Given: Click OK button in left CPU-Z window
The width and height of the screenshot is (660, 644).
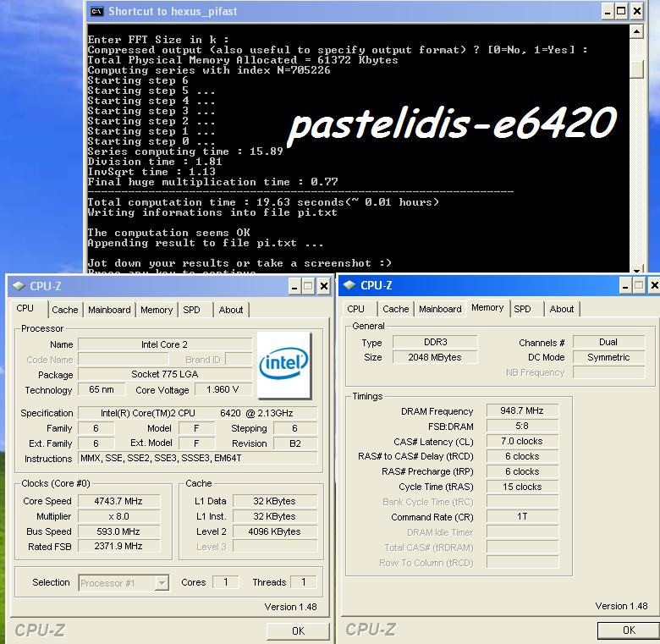Looking at the screenshot, I should 298,631.
